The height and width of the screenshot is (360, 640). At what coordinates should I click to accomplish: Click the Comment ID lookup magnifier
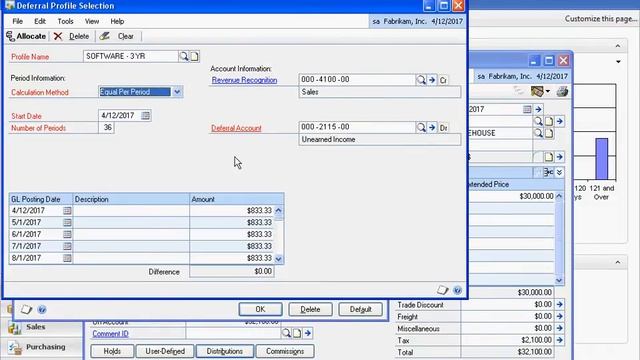pyautogui.click(x=286, y=333)
